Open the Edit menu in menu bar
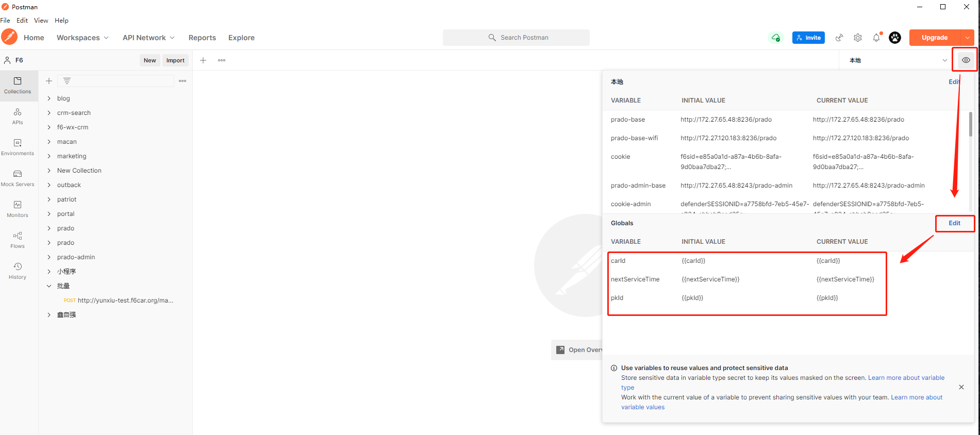 (22, 21)
